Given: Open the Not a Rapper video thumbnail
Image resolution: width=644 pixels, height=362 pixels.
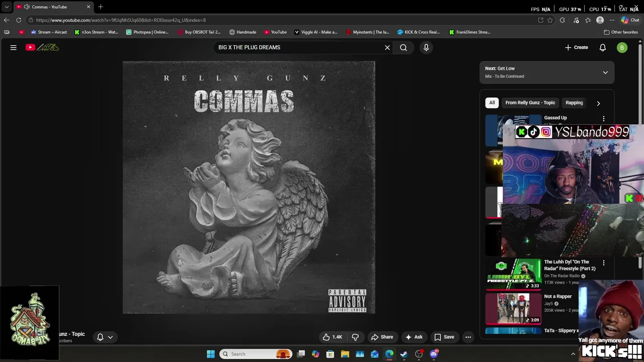Looking at the screenshot, I should point(513,308).
